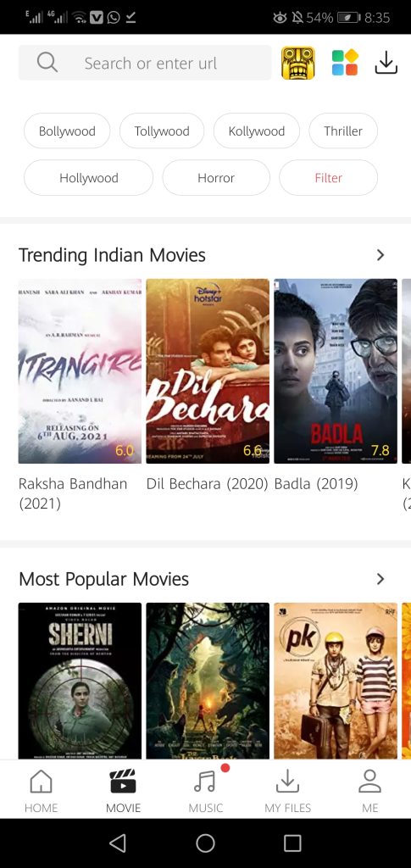This screenshot has height=868, width=411.
Task: Go to the HOME tab
Action: [41, 791]
